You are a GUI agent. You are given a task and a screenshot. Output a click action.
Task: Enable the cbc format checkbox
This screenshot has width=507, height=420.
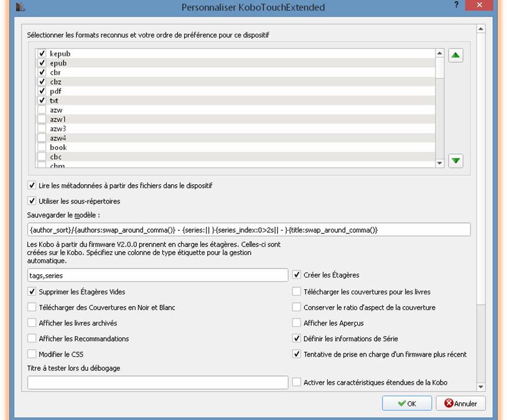tap(42, 157)
